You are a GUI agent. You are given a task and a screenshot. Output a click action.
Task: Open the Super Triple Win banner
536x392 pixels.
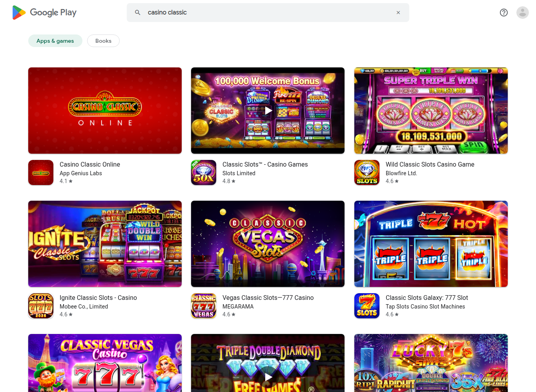pos(431,111)
